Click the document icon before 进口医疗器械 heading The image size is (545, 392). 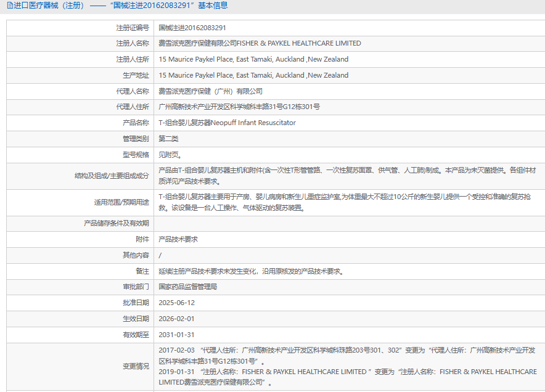coord(10,6)
